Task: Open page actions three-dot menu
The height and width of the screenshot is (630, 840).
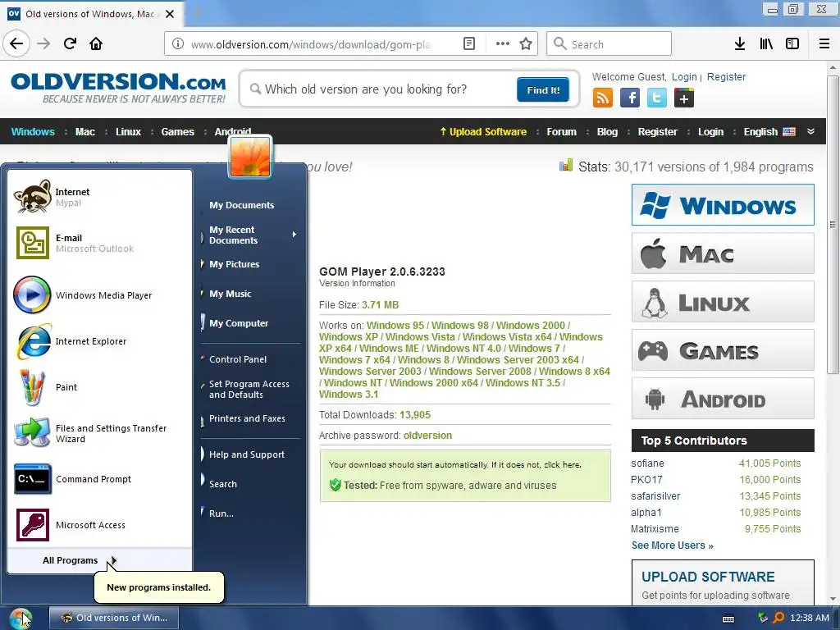Action: pos(503,43)
